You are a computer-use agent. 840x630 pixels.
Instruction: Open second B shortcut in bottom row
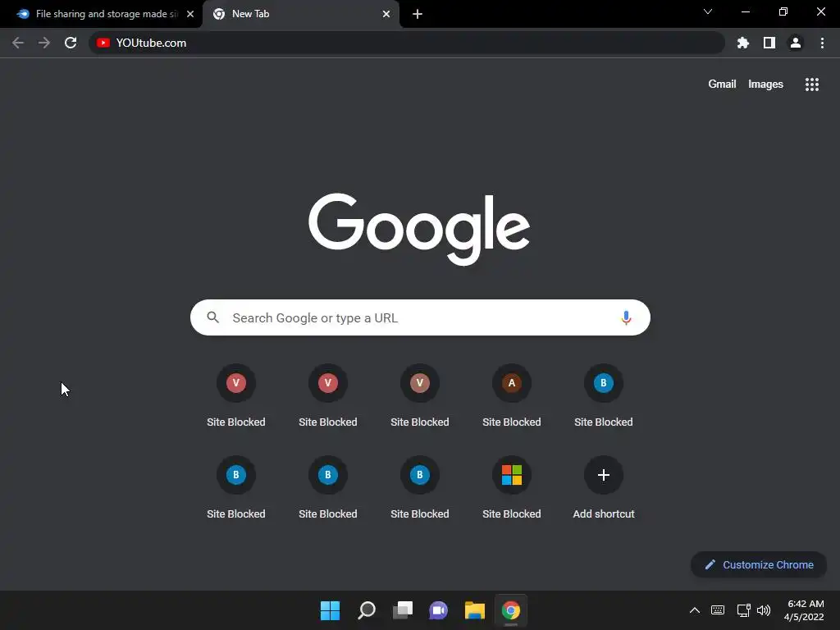[x=328, y=475]
